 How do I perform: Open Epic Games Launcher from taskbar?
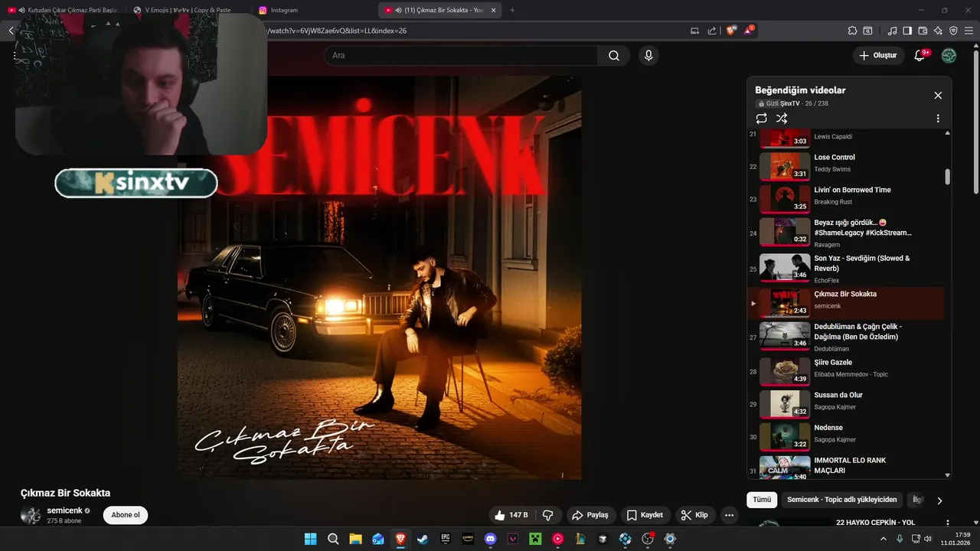click(x=445, y=539)
